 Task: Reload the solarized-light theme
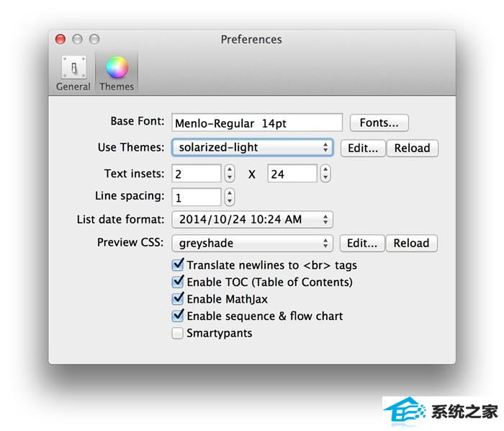point(412,148)
